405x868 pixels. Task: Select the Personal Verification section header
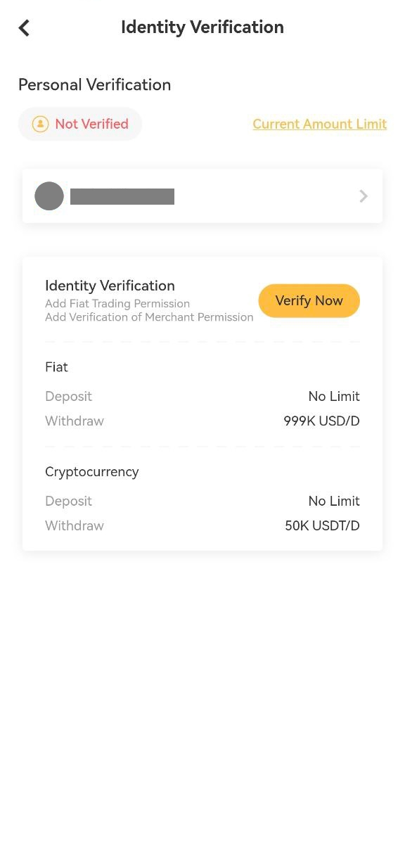(x=94, y=84)
